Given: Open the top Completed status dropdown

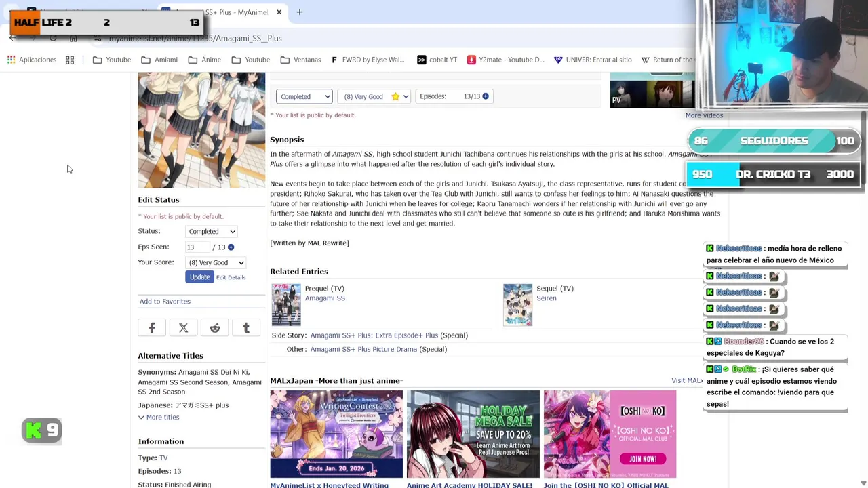Looking at the screenshot, I should (304, 96).
